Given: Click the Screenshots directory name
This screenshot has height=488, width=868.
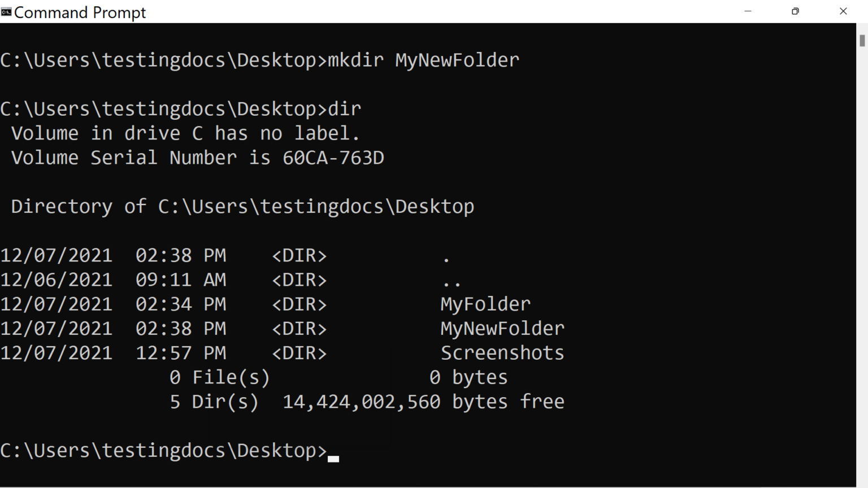Looking at the screenshot, I should click(x=502, y=352).
